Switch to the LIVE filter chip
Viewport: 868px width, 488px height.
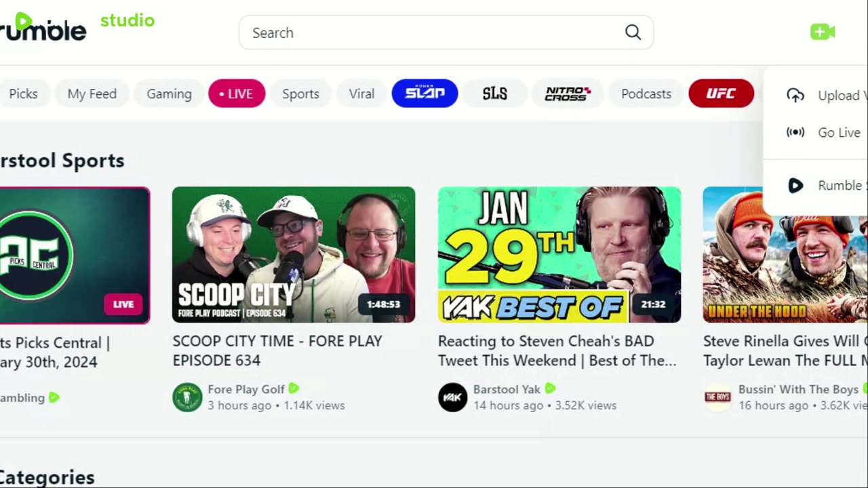point(237,94)
